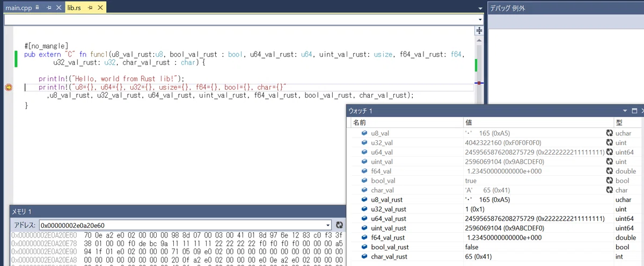Open the editor navigation bar dropdown
This screenshot has width=644, height=266.
click(x=480, y=19)
